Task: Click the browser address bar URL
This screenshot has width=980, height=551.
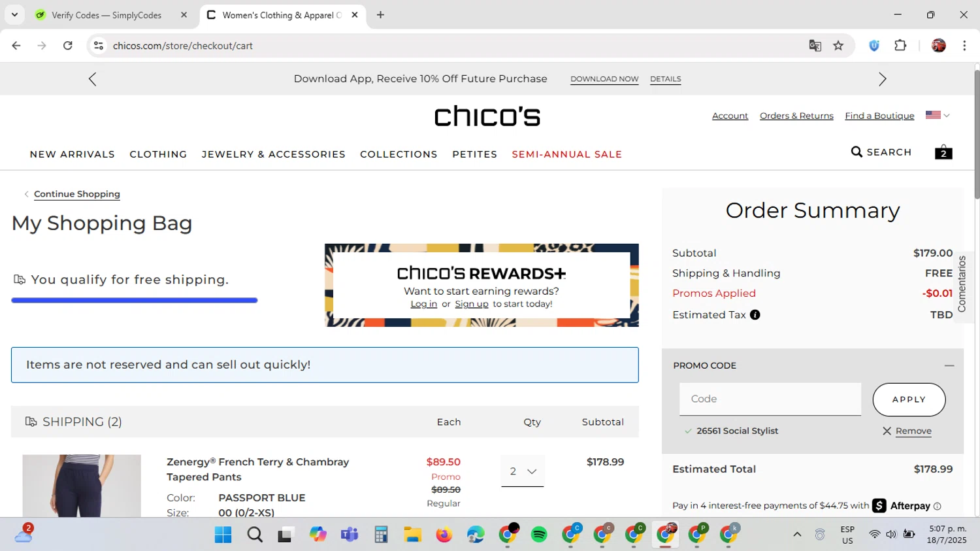Action: coord(183,46)
